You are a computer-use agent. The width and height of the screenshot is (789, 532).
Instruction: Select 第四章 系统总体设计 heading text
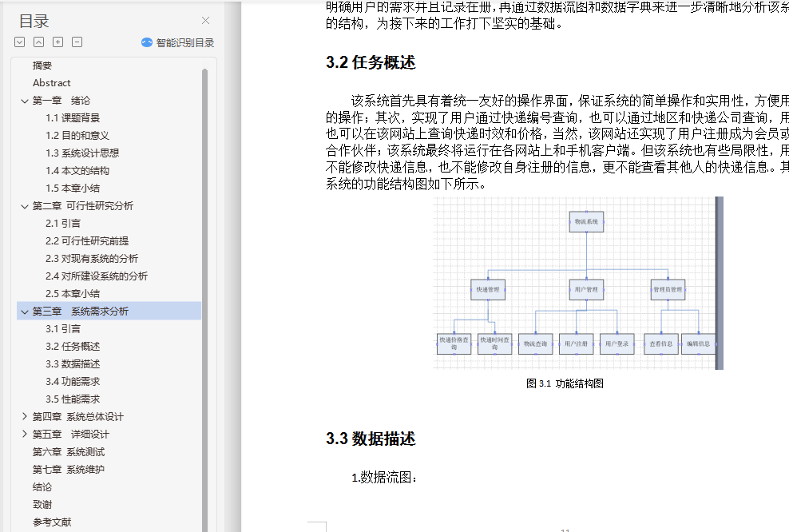pyautogui.click(x=78, y=417)
